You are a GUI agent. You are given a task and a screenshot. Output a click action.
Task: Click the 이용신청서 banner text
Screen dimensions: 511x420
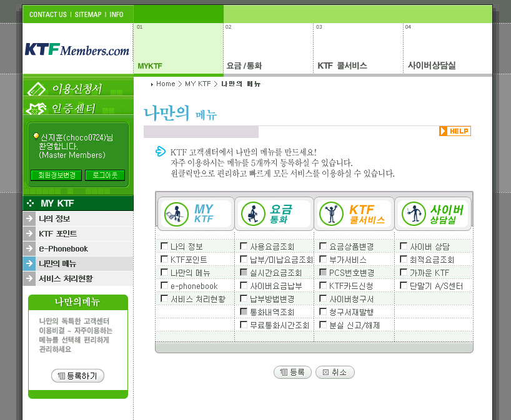pyautogui.click(x=77, y=89)
